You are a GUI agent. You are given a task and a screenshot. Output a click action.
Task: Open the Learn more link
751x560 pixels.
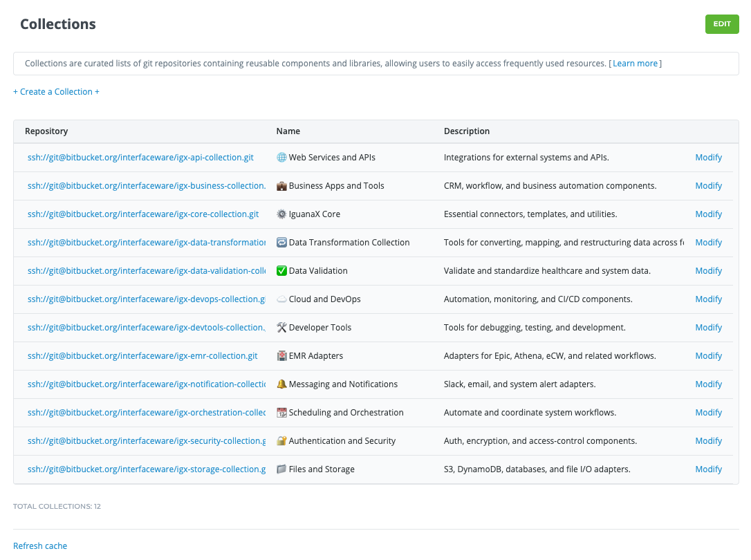635,64
